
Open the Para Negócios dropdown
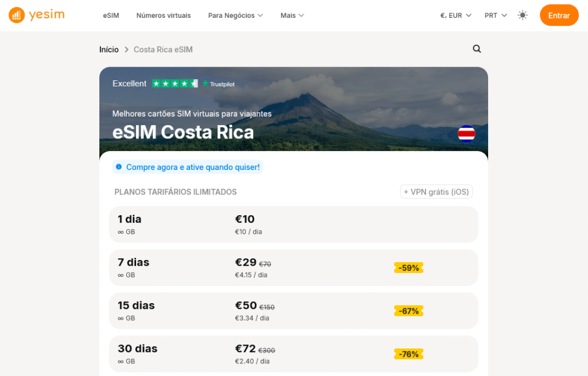pyautogui.click(x=235, y=15)
